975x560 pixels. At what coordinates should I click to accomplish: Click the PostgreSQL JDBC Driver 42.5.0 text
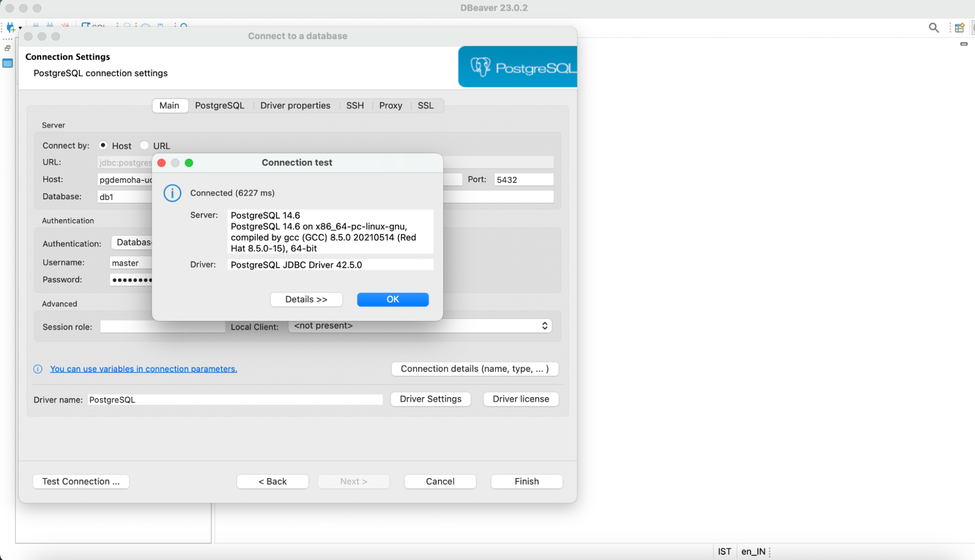click(x=296, y=265)
